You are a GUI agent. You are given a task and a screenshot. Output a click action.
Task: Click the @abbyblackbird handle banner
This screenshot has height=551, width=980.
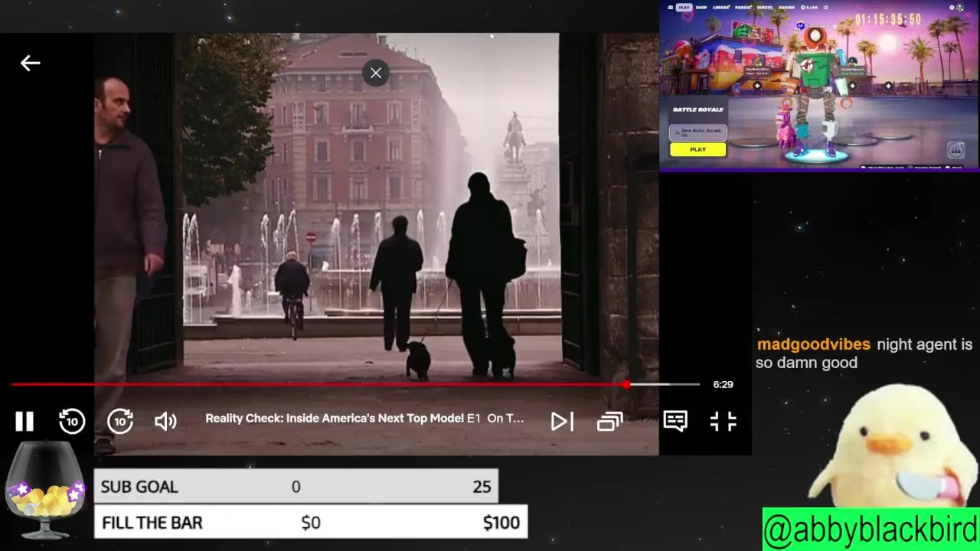click(x=871, y=530)
